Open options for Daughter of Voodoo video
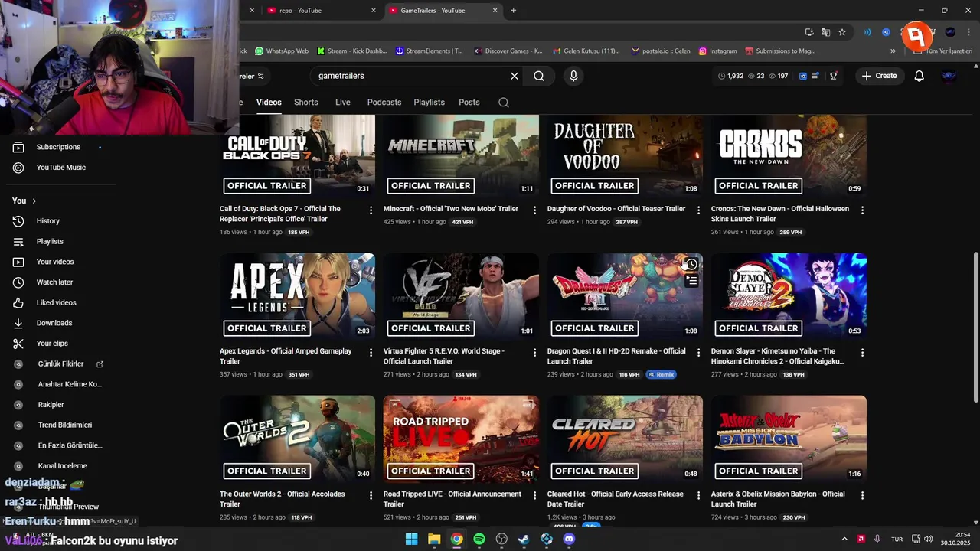The width and height of the screenshot is (980, 551). point(699,210)
